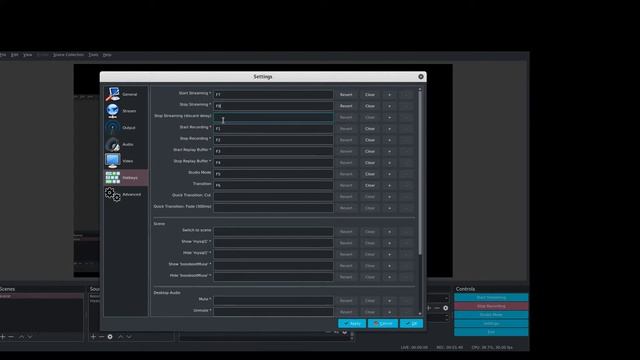The width and height of the screenshot is (640, 360).
Task: Focus the Quick Transition: Cut hotkey field
Action: tap(273, 197)
